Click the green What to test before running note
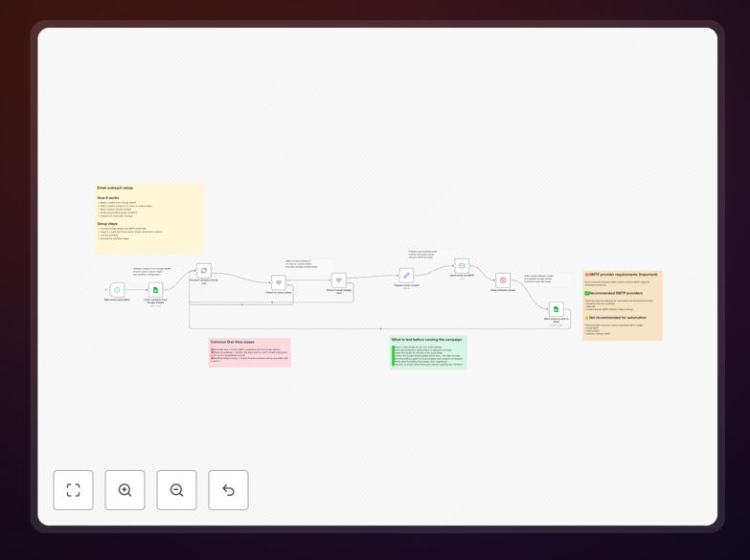Image resolution: width=750 pixels, height=560 pixels. point(428,352)
